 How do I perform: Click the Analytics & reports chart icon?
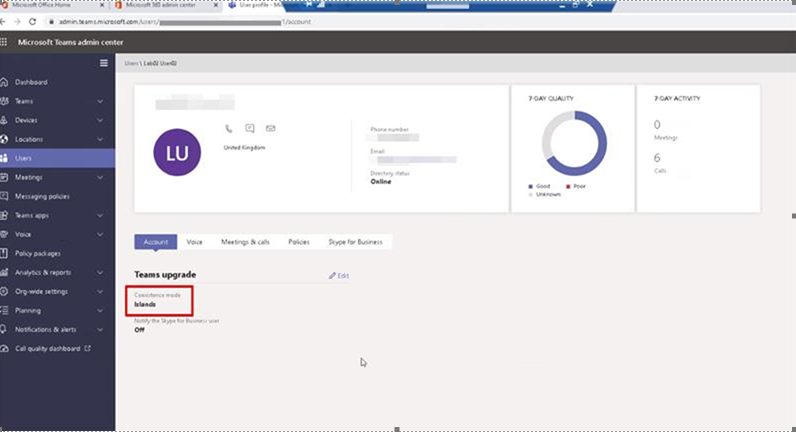(x=4, y=272)
